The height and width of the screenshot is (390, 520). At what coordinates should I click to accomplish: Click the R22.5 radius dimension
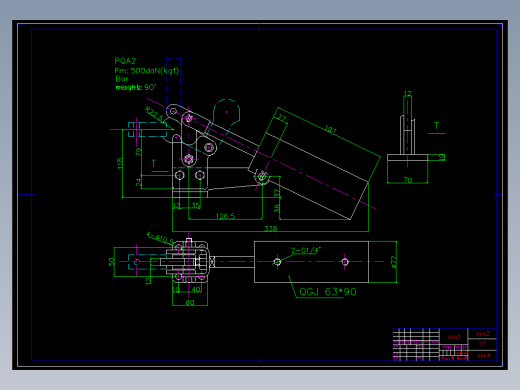pos(154,113)
